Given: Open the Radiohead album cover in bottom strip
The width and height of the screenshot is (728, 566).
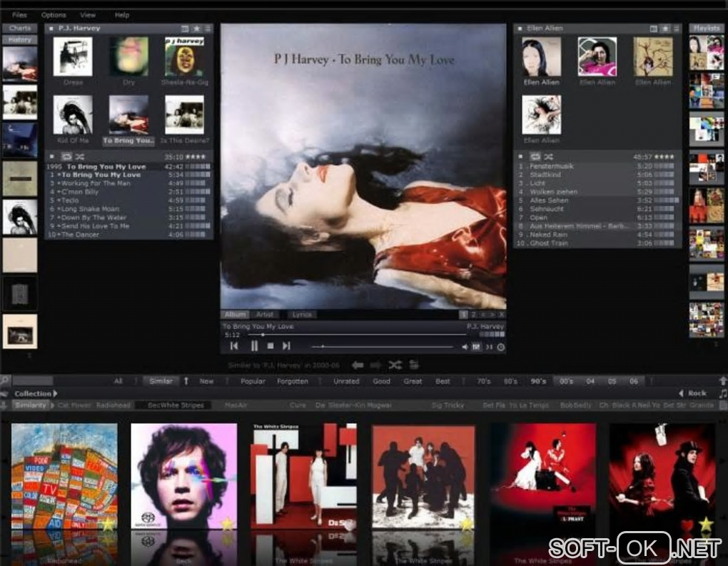Looking at the screenshot, I should pos(64,476).
